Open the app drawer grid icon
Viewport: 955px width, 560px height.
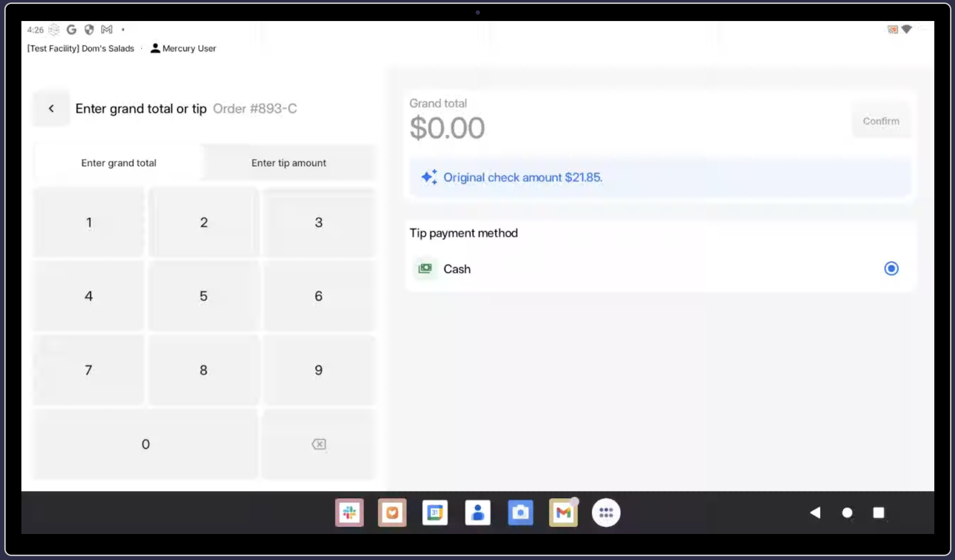coord(606,513)
